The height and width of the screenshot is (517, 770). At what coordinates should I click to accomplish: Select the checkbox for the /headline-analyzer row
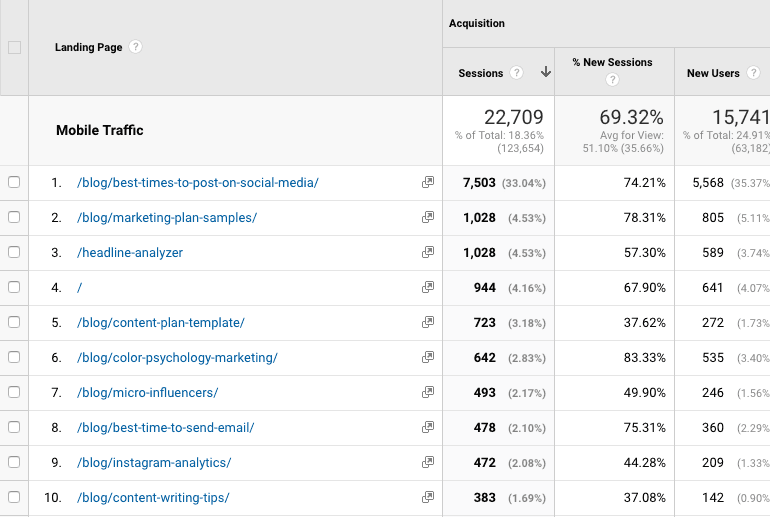14,253
